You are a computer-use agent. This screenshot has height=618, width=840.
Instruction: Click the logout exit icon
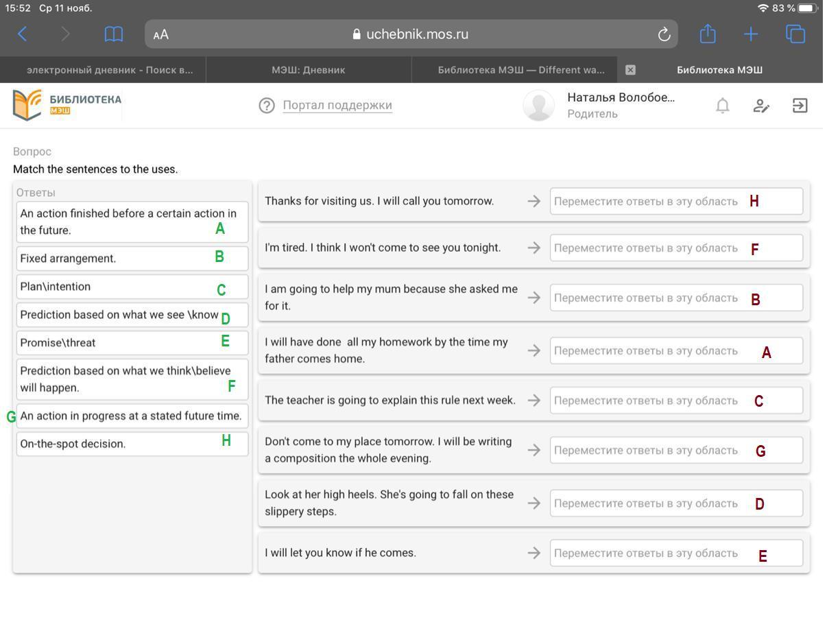[x=800, y=106]
